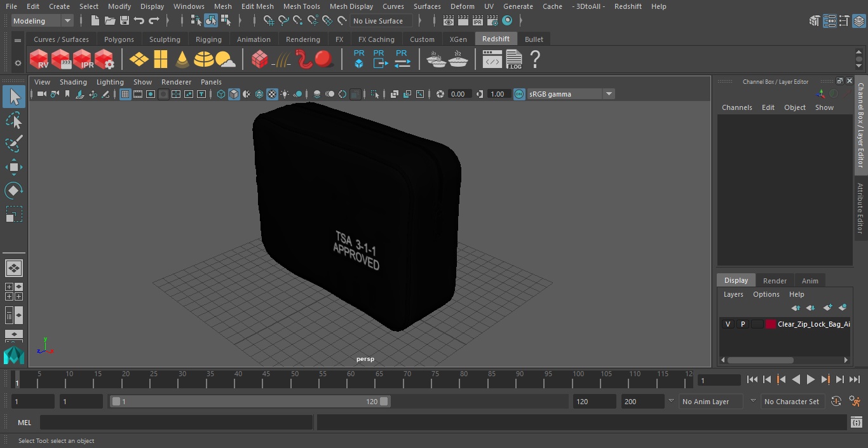Create Redshift area light diamond icon
This screenshot has height=448, width=868.
[x=139, y=60]
